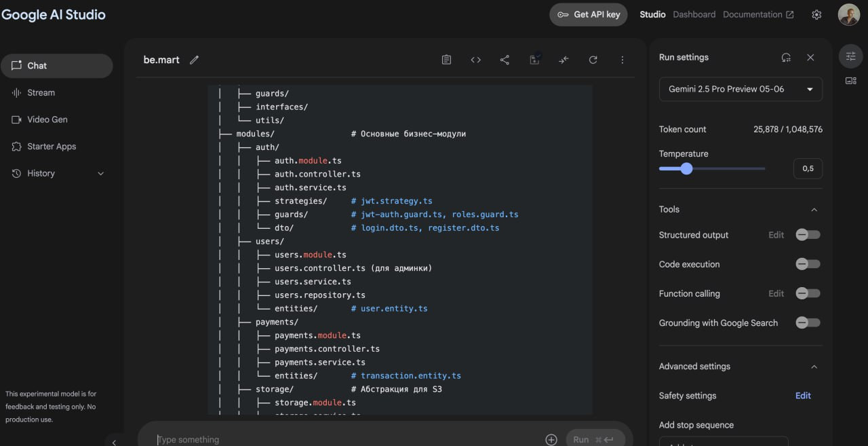Share the prompt using share icon

(x=505, y=60)
